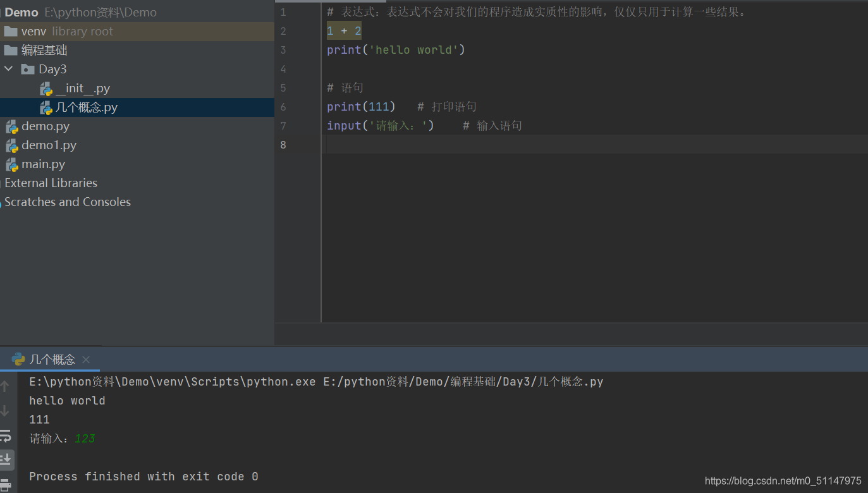
Task: Click the comment # 输入语句
Action: 492,126
